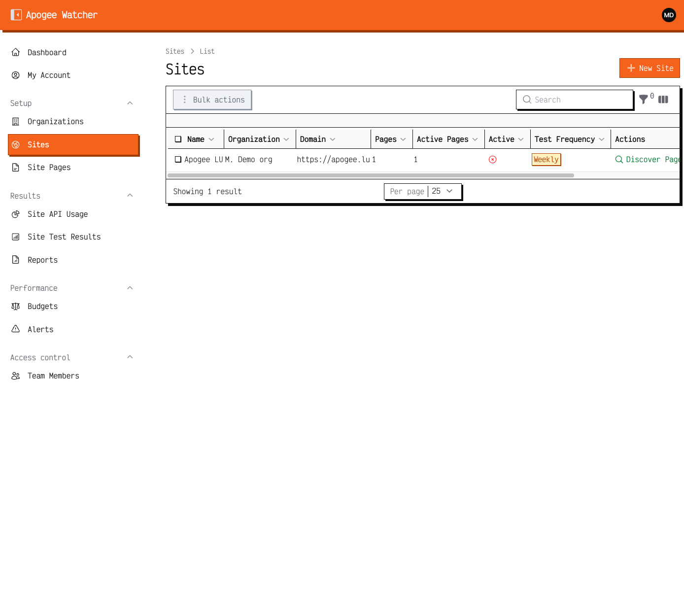Open the Bulk actions menu
This screenshot has width=684, height=616.
(212, 100)
